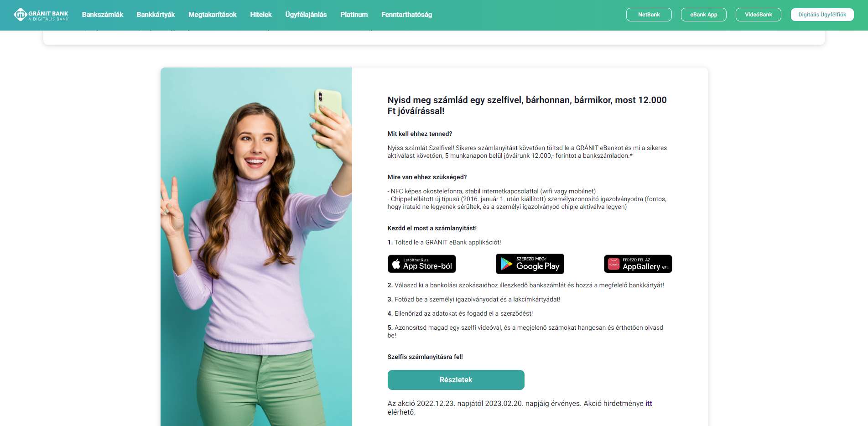Open the VideóBank button

pyautogui.click(x=759, y=15)
